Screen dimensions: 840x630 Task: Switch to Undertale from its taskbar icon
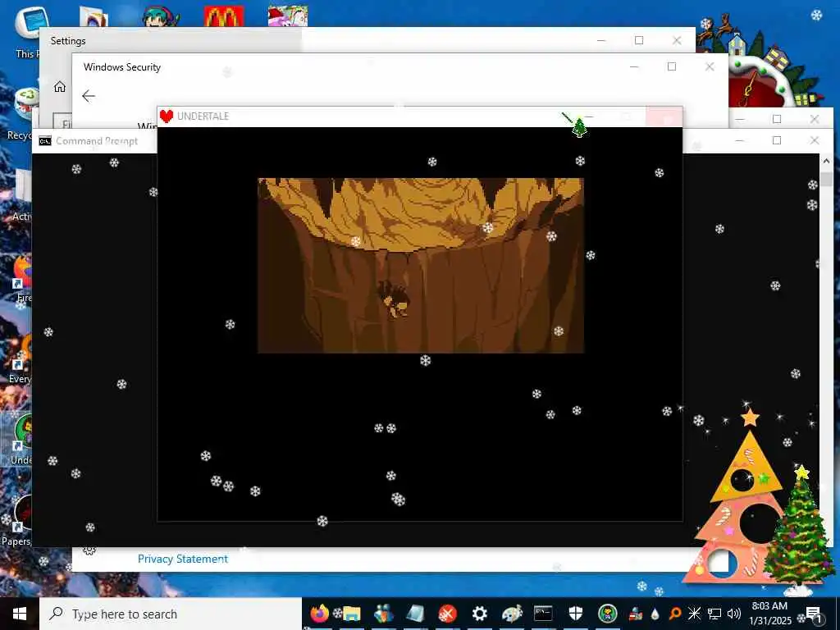[x=608, y=614]
